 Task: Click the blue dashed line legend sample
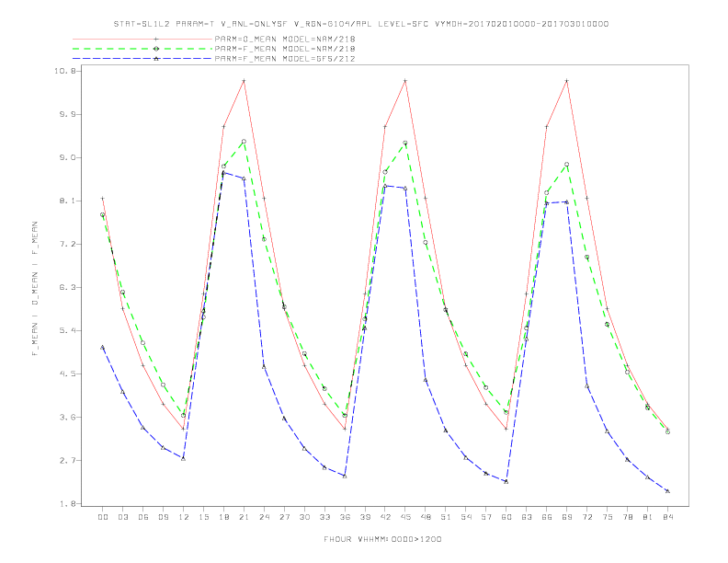[x=142, y=59]
